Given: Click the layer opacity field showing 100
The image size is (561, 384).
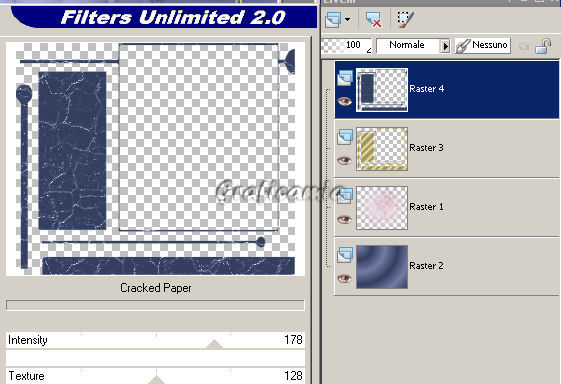Looking at the screenshot, I should 346,45.
